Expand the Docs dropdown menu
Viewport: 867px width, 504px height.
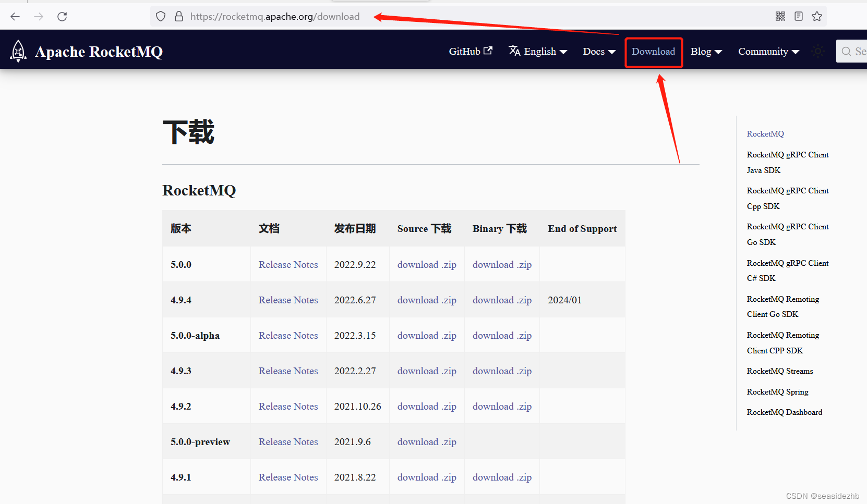coord(599,51)
